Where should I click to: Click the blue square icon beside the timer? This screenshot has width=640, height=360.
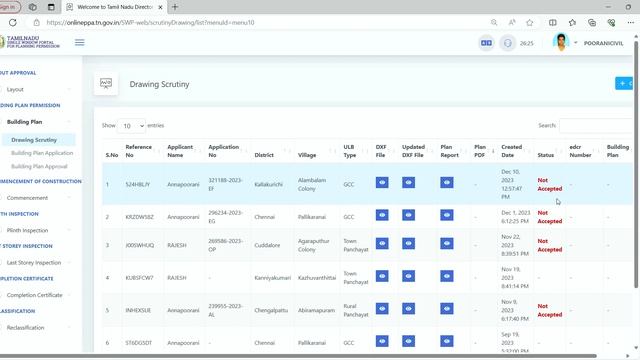[x=486, y=43]
